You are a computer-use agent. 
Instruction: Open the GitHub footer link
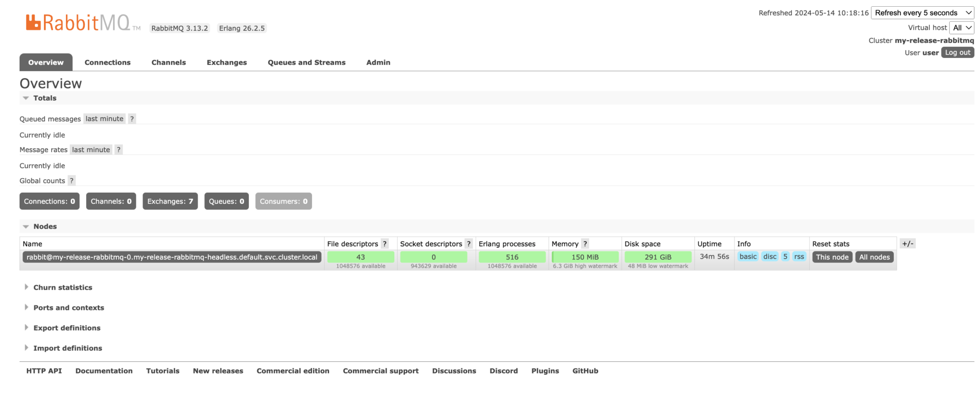click(x=585, y=371)
